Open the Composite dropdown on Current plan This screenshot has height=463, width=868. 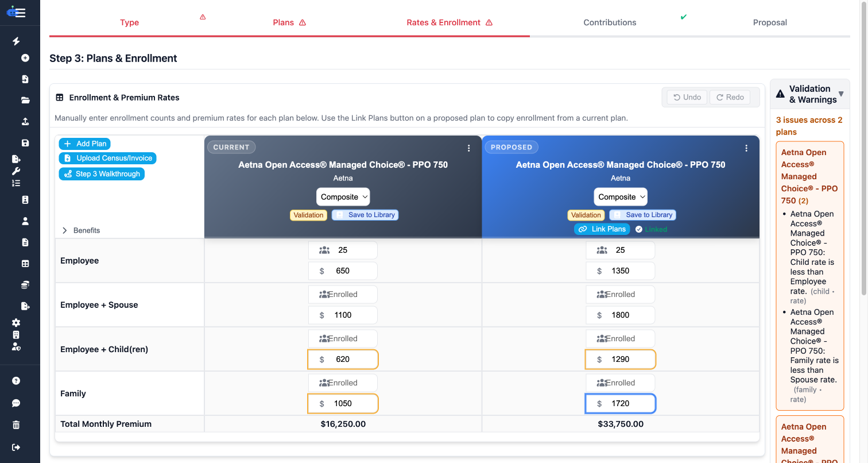point(343,197)
